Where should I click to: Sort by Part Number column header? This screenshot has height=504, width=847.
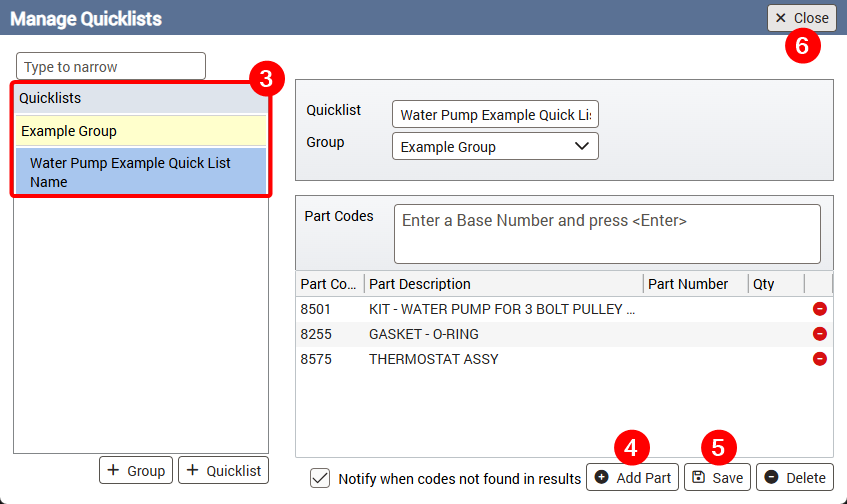coord(695,284)
